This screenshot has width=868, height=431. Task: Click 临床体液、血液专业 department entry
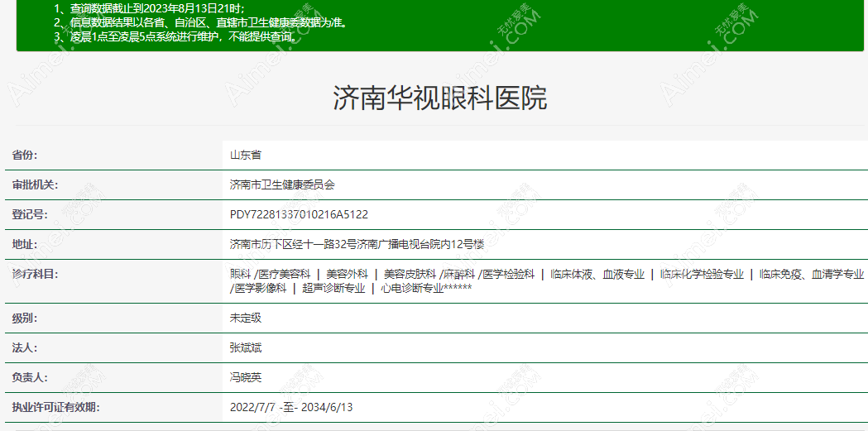tap(597, 274)
